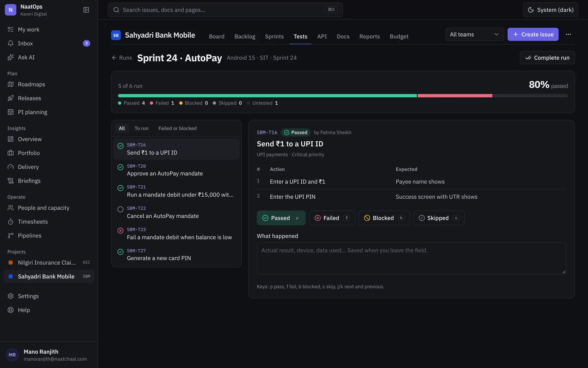Launch Ask AI assistant

[49, 57]
